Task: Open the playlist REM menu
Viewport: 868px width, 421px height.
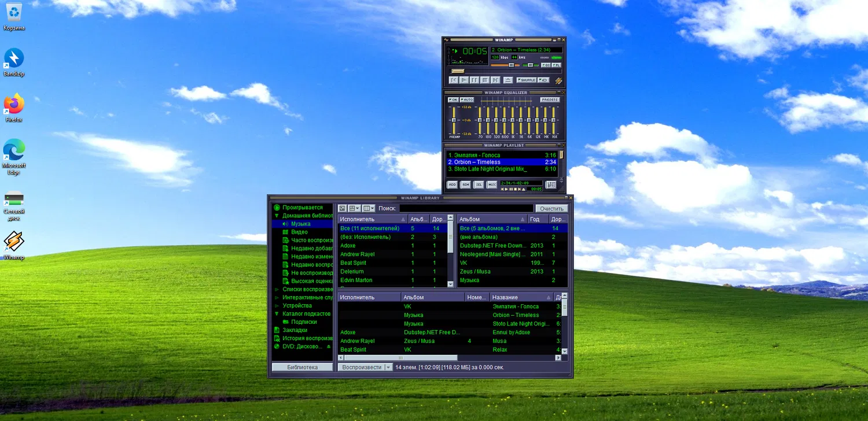Action: point(466,185)
